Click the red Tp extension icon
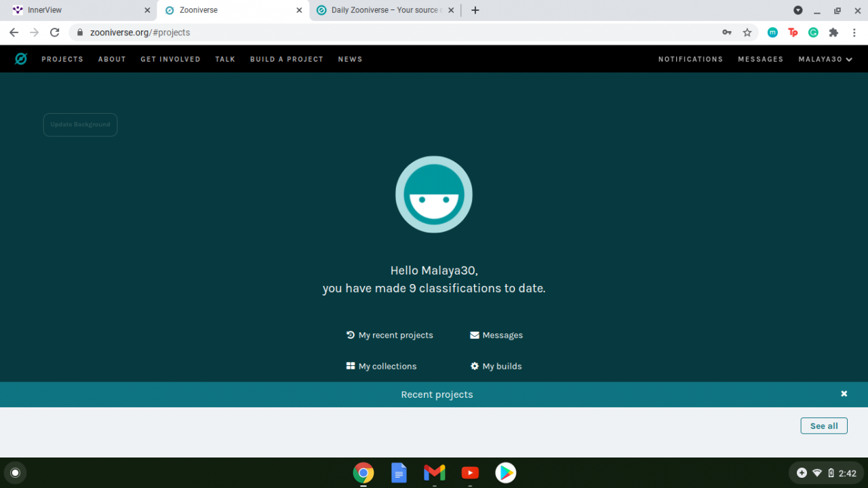This screenshot has height=488, width=868. 793,33
